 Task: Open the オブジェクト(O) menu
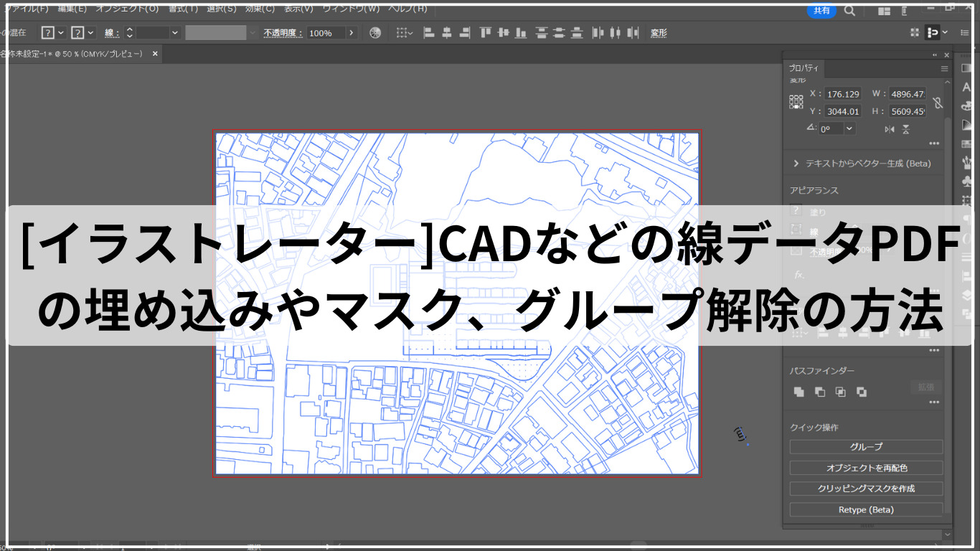pos(127,9)
